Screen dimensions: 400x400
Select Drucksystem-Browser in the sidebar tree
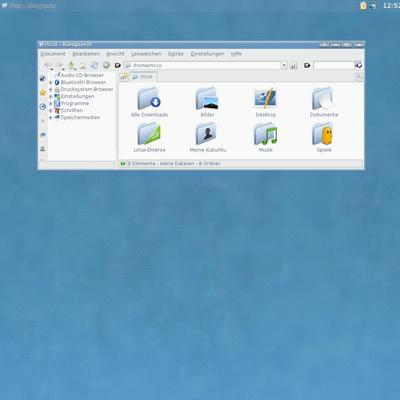tap(87, 89)
